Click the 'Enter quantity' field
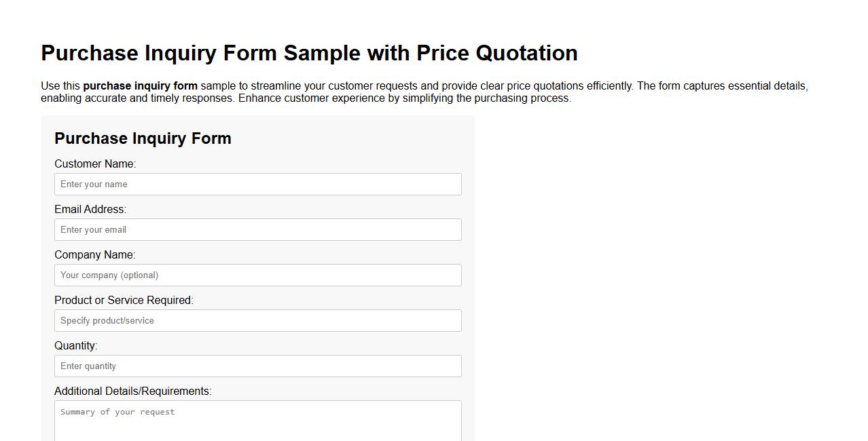Viewport: 868px width, 441px height. 258,366
